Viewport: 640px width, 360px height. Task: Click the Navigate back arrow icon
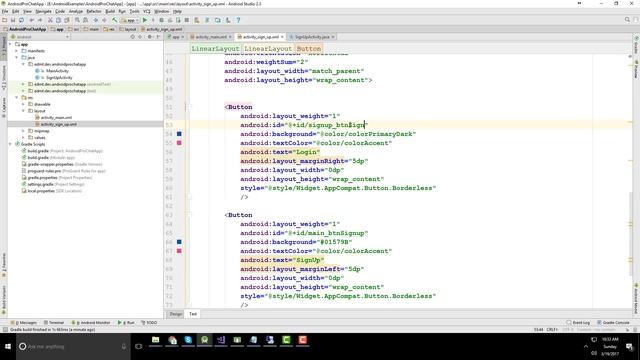pyautogui.click(x=96, y=20)
